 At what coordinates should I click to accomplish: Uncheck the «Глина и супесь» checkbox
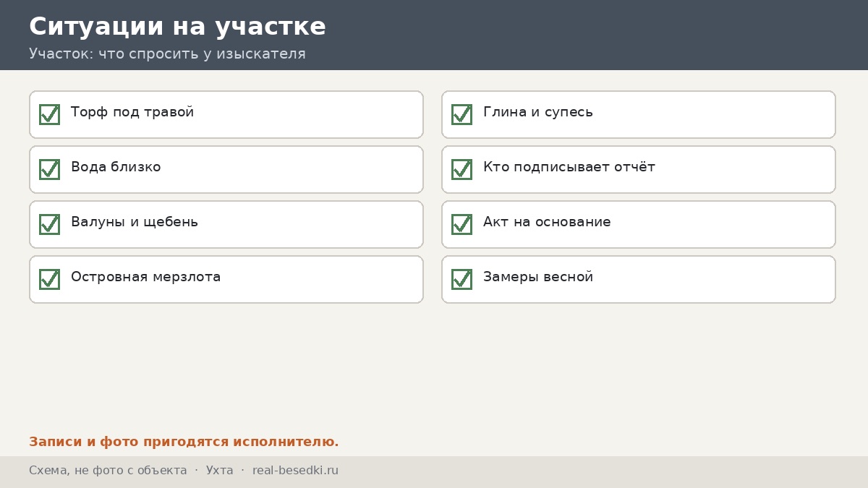[x=461, y=114]
